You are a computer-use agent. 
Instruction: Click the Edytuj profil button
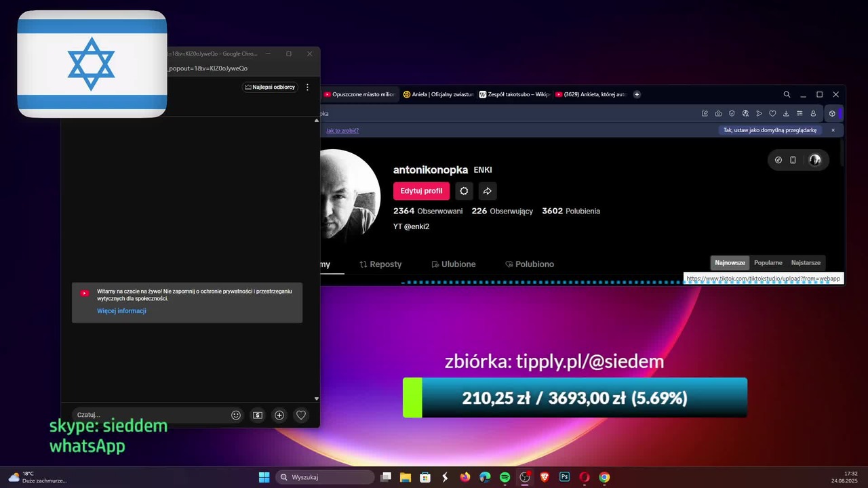click(x=421, y=191)
